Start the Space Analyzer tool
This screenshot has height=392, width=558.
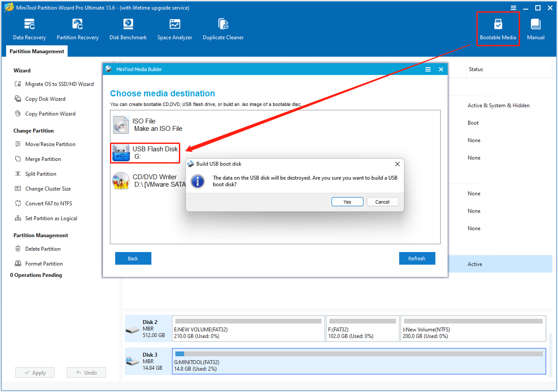coord(175,30)
